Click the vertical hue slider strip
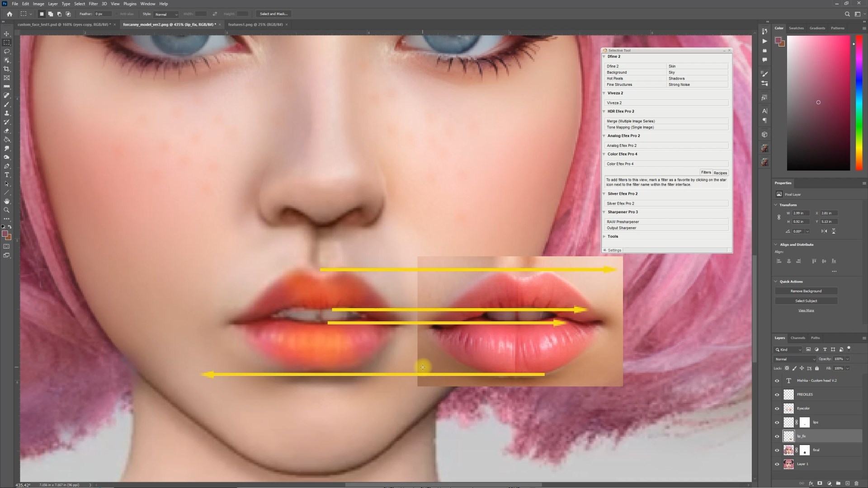 [x=859, y=104]
